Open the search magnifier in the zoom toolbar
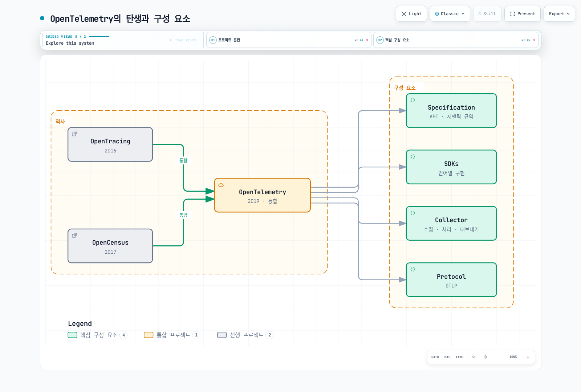The width and height of the screenshot is (581, 392). pos(474,357)
